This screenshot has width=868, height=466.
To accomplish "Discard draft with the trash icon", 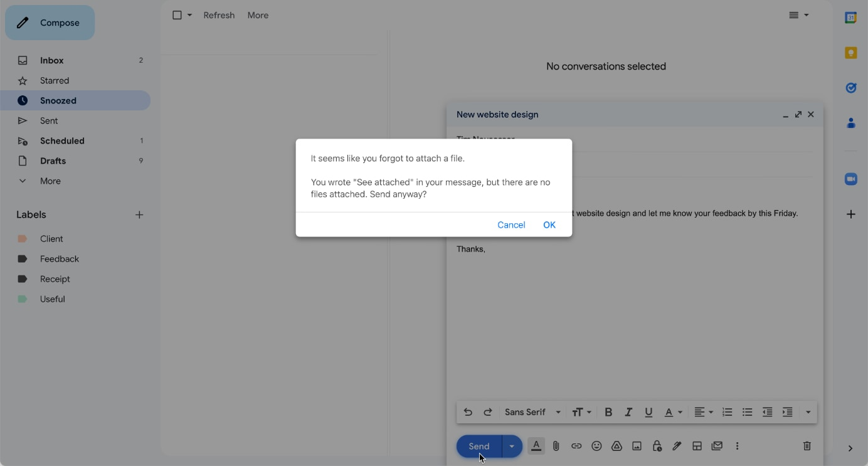I will 807,446.
